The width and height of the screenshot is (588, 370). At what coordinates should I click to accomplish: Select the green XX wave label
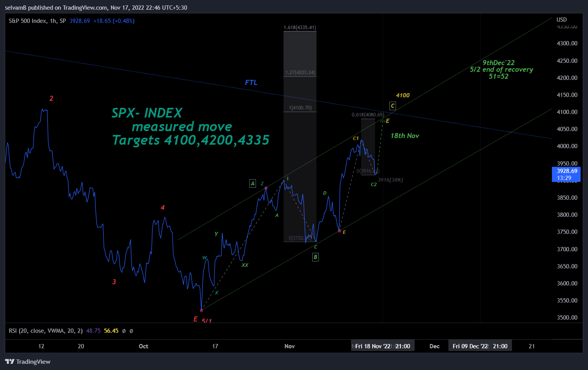point(245,265)
